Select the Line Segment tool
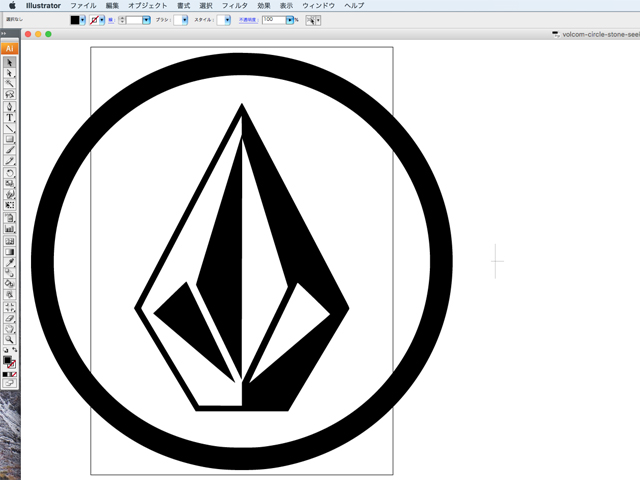The image size is (640, 480). [9, 129]
